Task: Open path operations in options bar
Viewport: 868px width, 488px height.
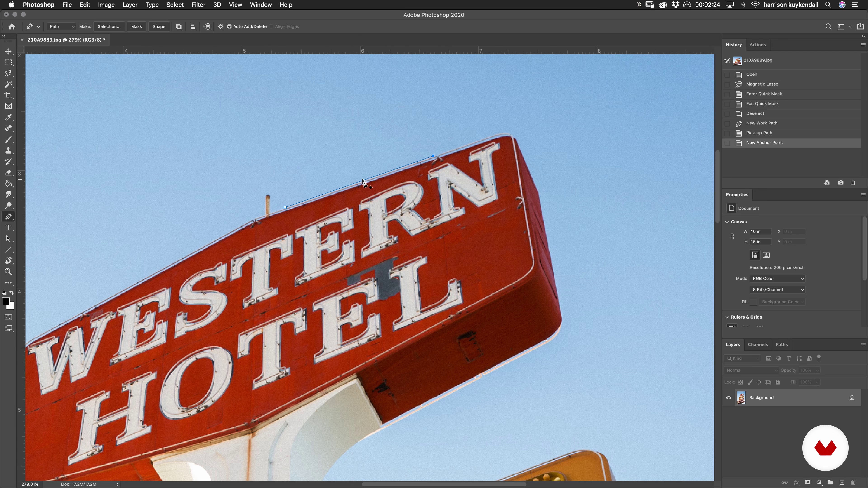Action: pyautogui.click(x=179, y=27)
